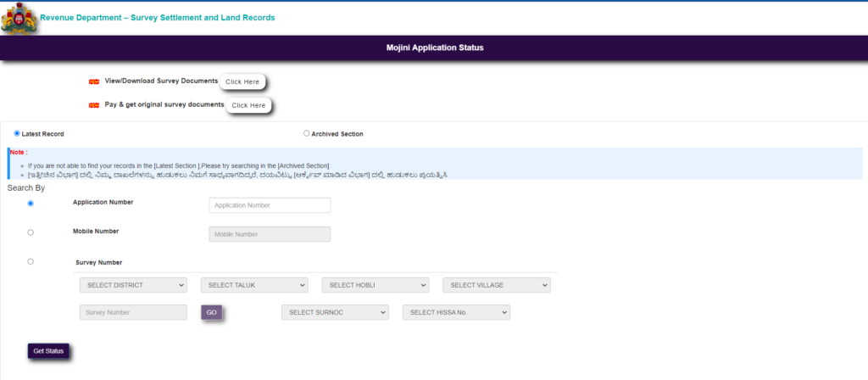Click Here button for Pay & get original documents
This screenshot has width=868, height=380.
click(248, 105)
